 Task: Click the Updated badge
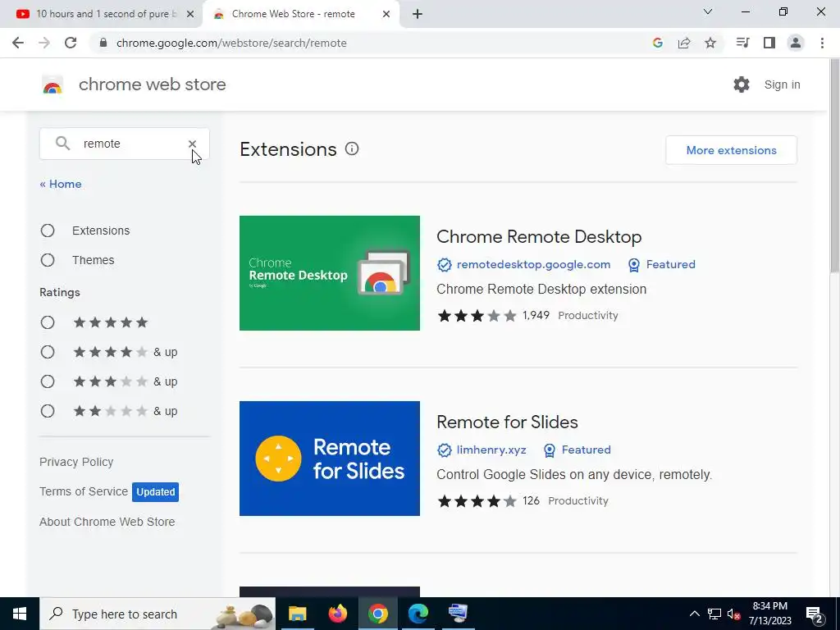coord(155,492)
